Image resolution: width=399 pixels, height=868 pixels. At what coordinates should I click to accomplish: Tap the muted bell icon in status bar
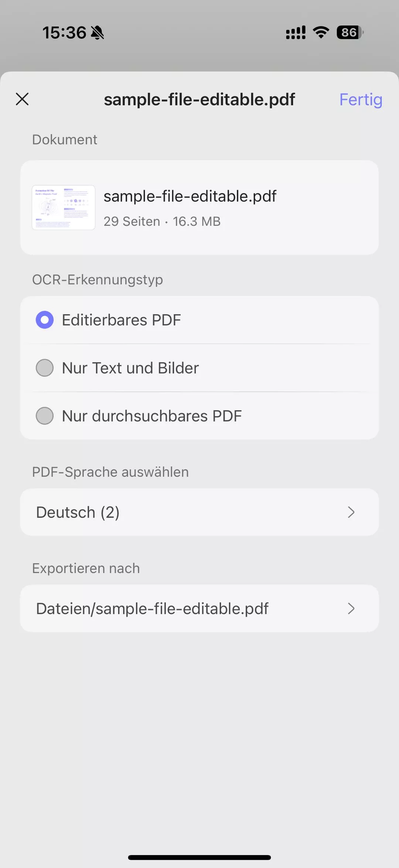98,33
